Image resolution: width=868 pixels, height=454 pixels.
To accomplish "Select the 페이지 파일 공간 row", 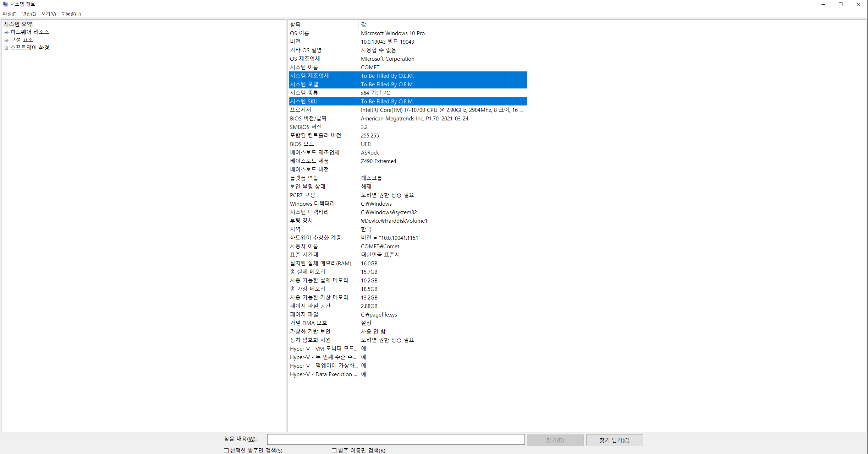I will click(x=408, y=306).
